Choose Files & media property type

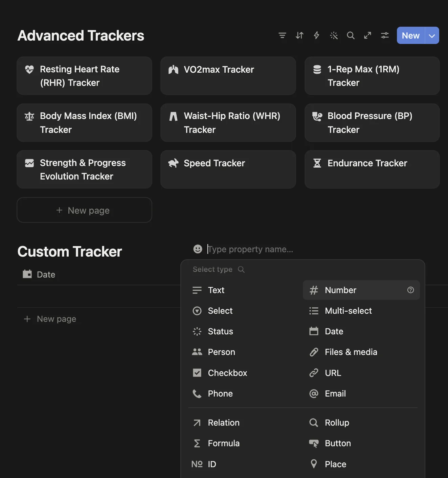tap(361, 352)
